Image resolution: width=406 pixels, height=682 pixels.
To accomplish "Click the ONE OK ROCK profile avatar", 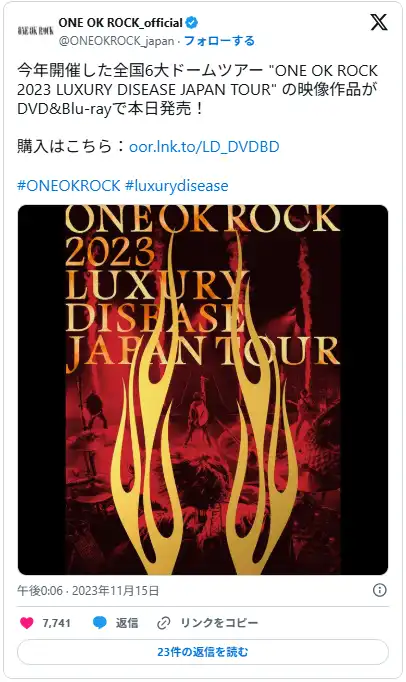I will (x=35, y=30).
